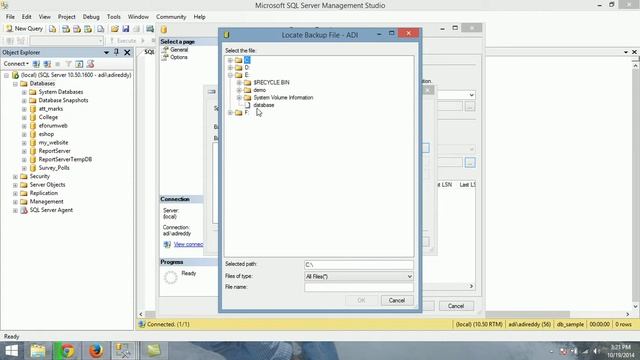Open Google Chrome from the taskbar
Screen dimensions: 640x360
tap(67, 351)
